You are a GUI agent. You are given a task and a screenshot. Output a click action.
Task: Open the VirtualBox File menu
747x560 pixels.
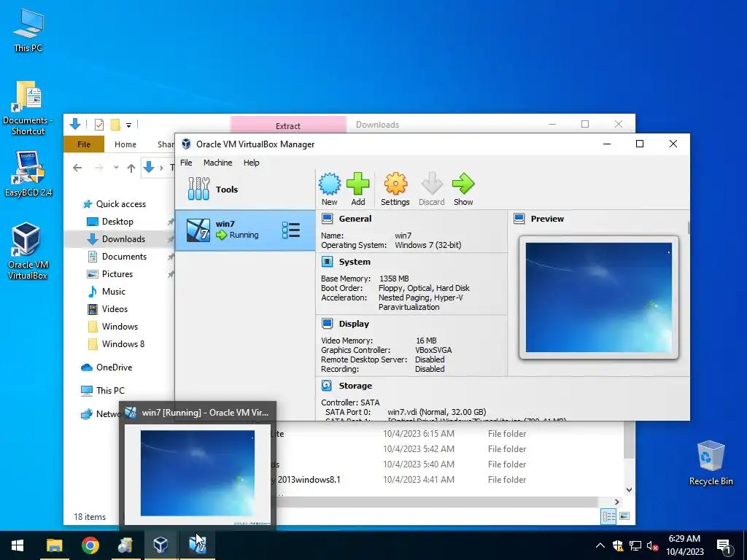[x=186, y=163]
